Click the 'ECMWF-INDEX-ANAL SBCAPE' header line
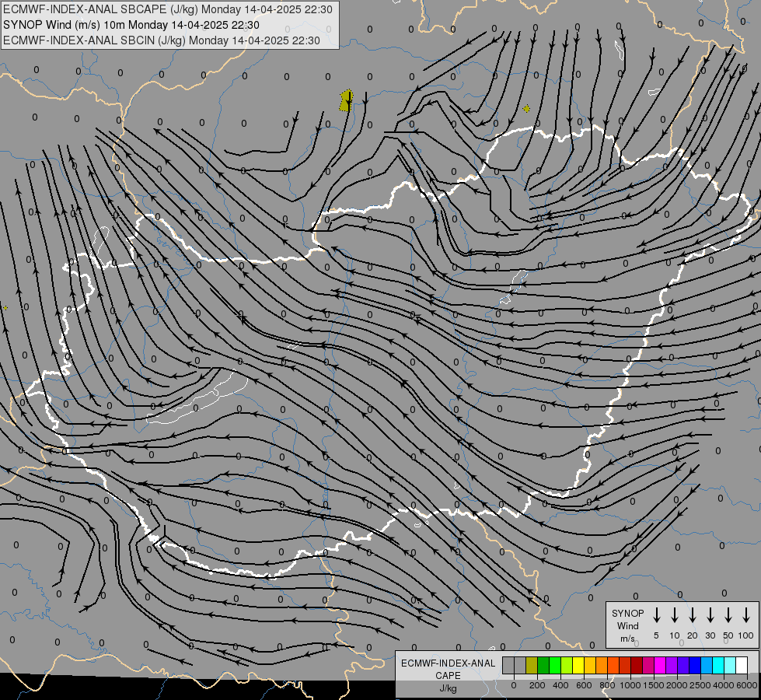This screenshot has width=761, height=700. click(168, 9)
